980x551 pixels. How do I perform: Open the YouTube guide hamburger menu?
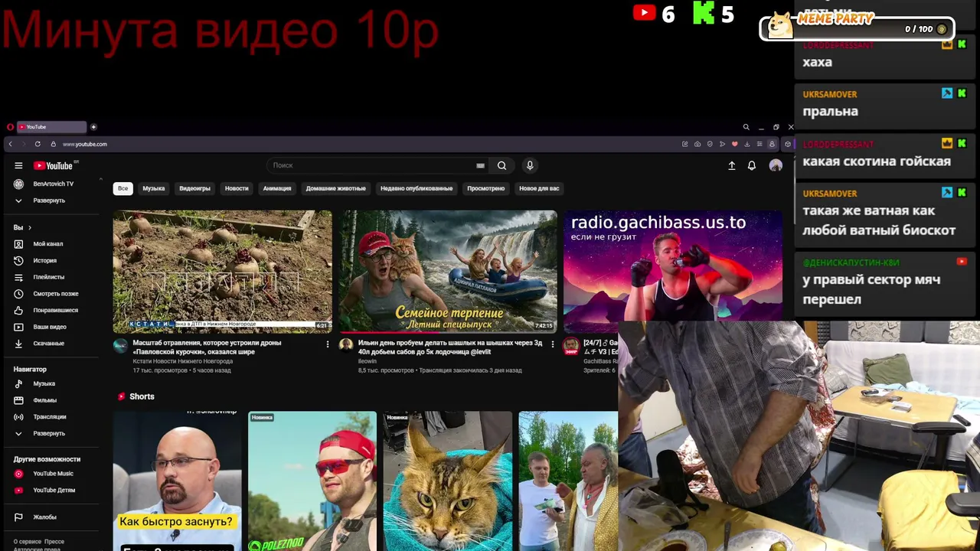(x=18, y=165)
